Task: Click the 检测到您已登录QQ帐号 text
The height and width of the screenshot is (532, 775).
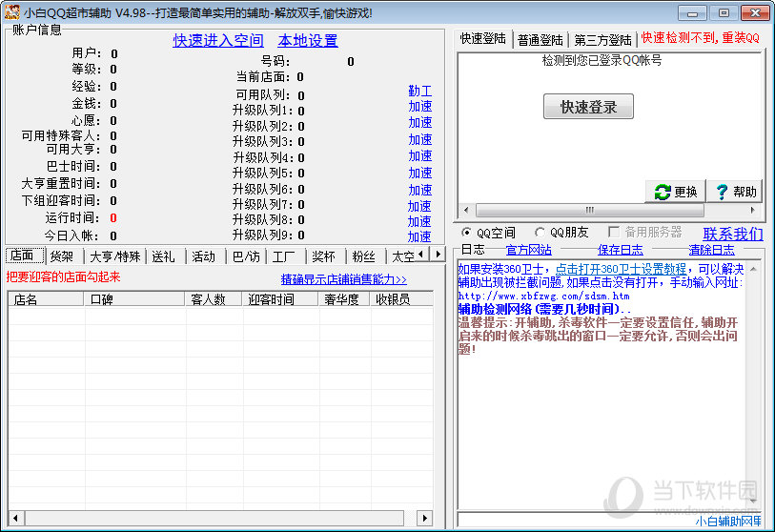Action: pos(602,61)
